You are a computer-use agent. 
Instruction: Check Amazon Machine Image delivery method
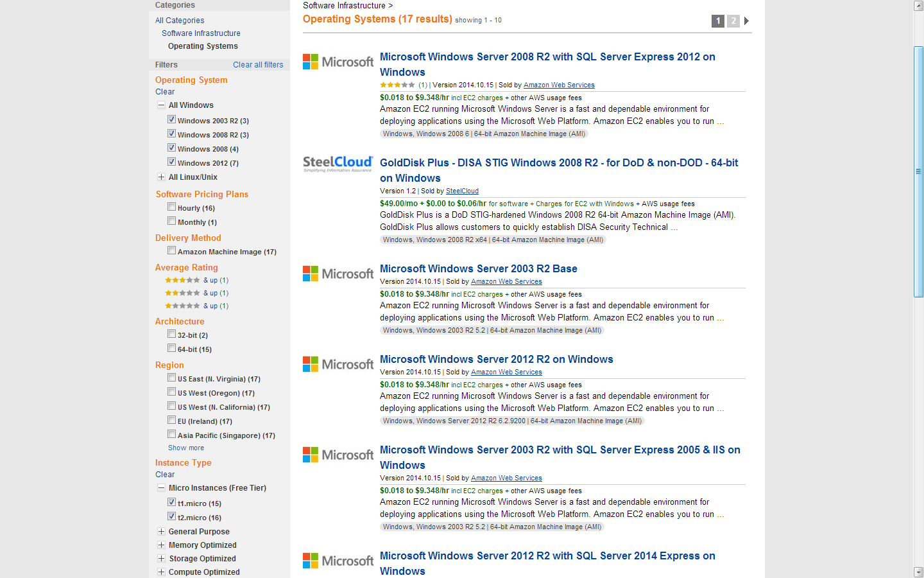coord(171,250)
